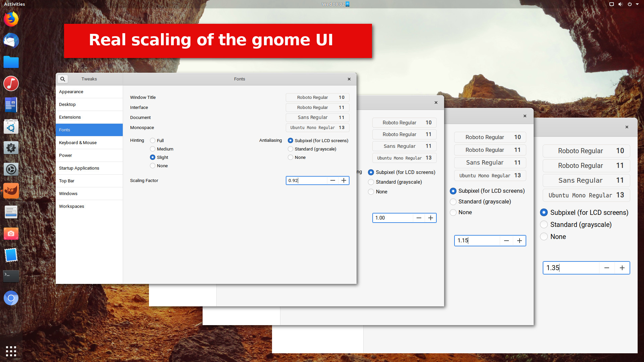The height and width of the screenshot is (362, 644).
Task: Select Subpixel option in the 1.15 window
Action: pos(487,191)
